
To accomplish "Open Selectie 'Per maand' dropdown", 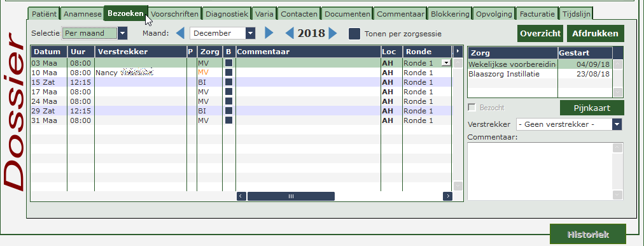I will tap(122, 33).
